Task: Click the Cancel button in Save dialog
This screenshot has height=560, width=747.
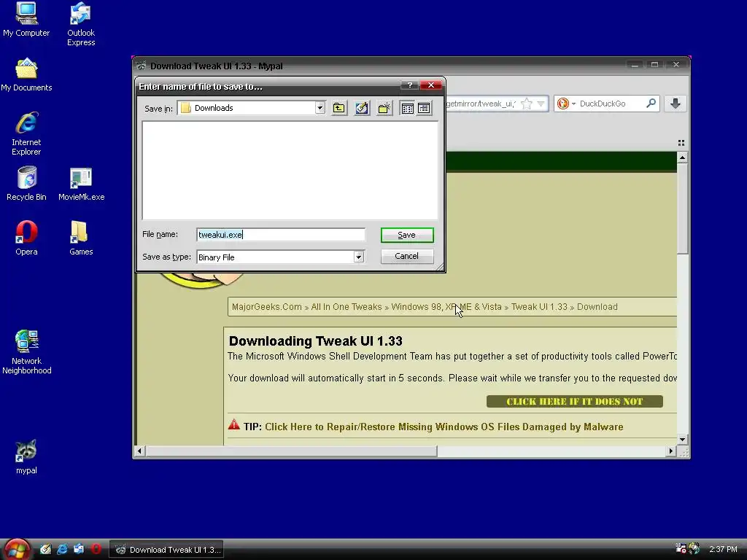Action: click(x=407, y=256)
